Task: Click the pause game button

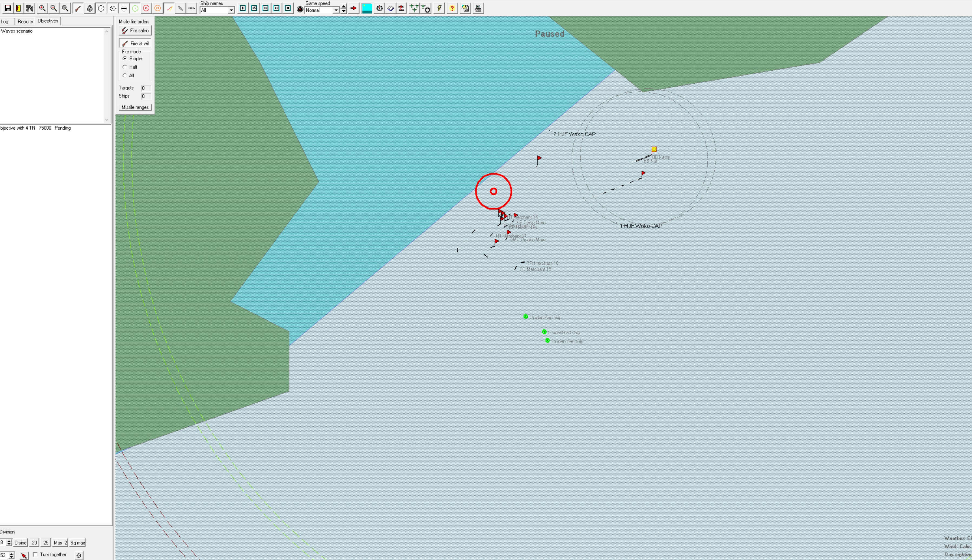Action: coord(288,8)
